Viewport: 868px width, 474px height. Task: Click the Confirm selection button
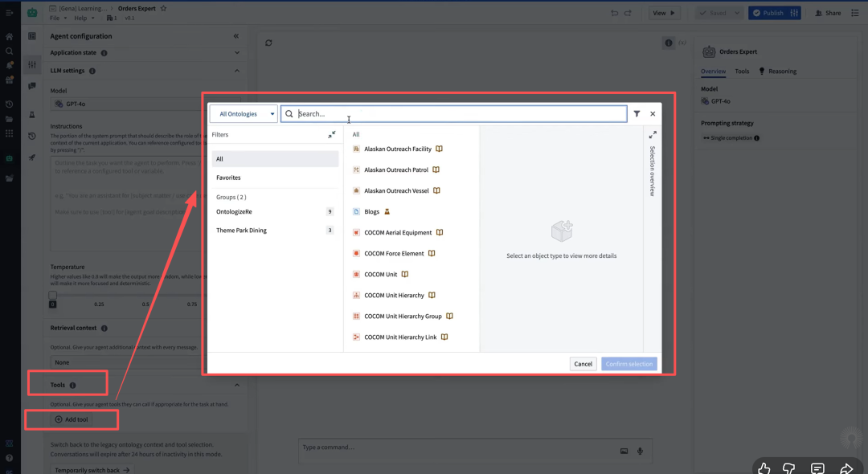coord(628,364)
